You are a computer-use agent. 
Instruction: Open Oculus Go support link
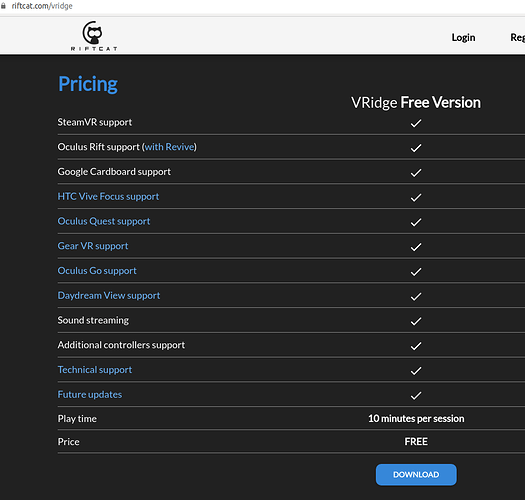pos(97,271)
